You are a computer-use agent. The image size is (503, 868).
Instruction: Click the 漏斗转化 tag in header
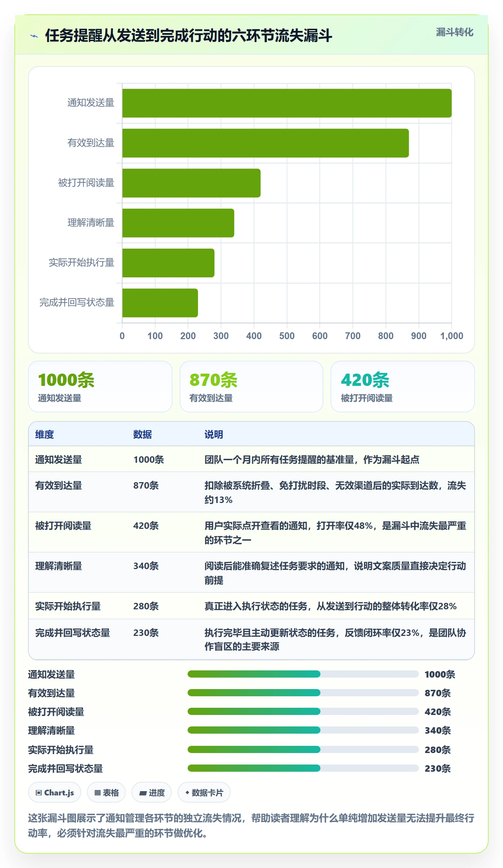click(454, 32)
